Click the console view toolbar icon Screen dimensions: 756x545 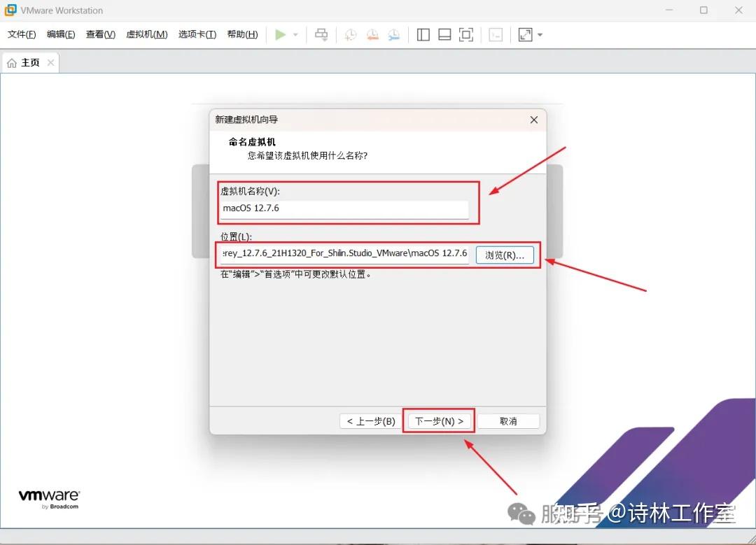[x=496, y=35]
